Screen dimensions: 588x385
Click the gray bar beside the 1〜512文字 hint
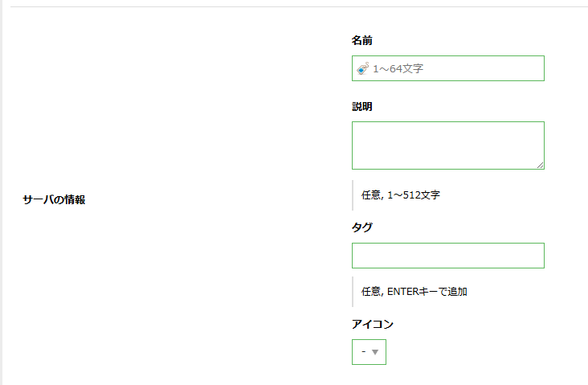click(x=353, y=195)
